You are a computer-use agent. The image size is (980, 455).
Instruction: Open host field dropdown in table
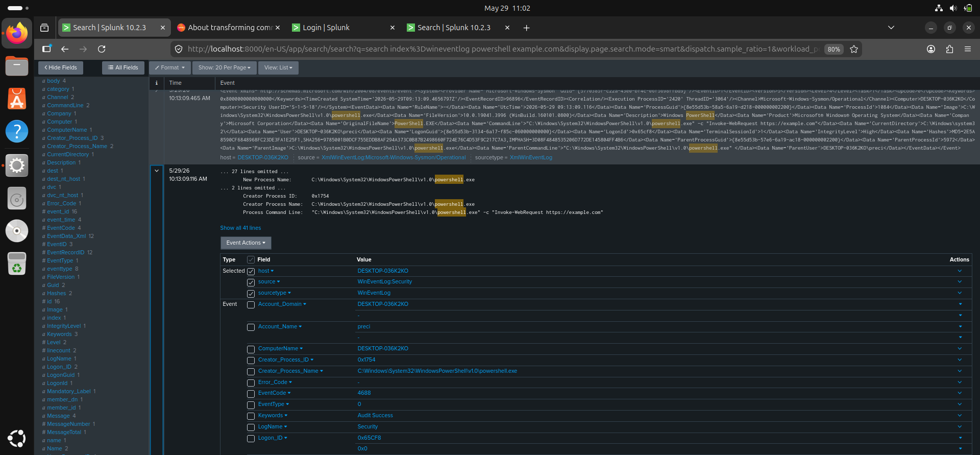(266, 271)
